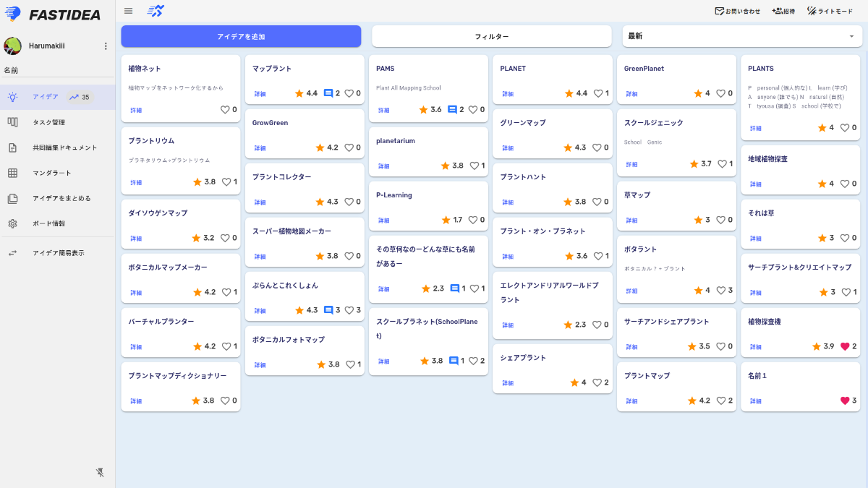Toggle ライトモード light mode
868x488 pixels.
click(830, 11)
